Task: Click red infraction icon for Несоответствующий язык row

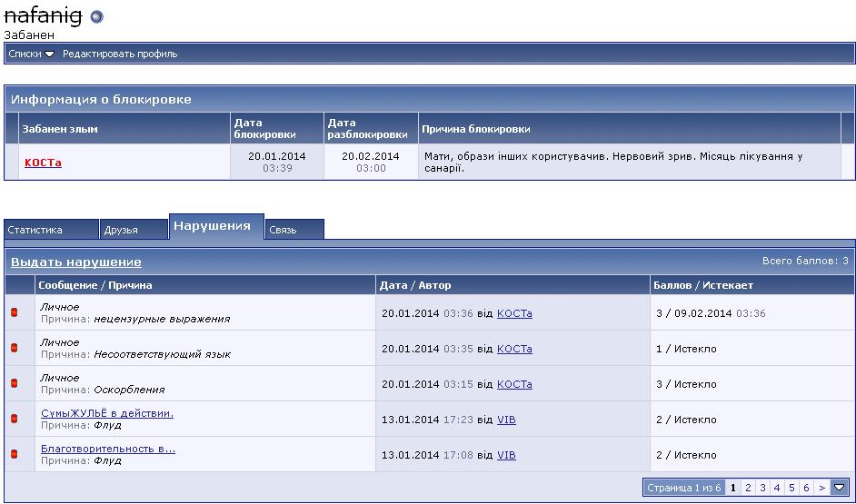Action: tap(14, 349)
